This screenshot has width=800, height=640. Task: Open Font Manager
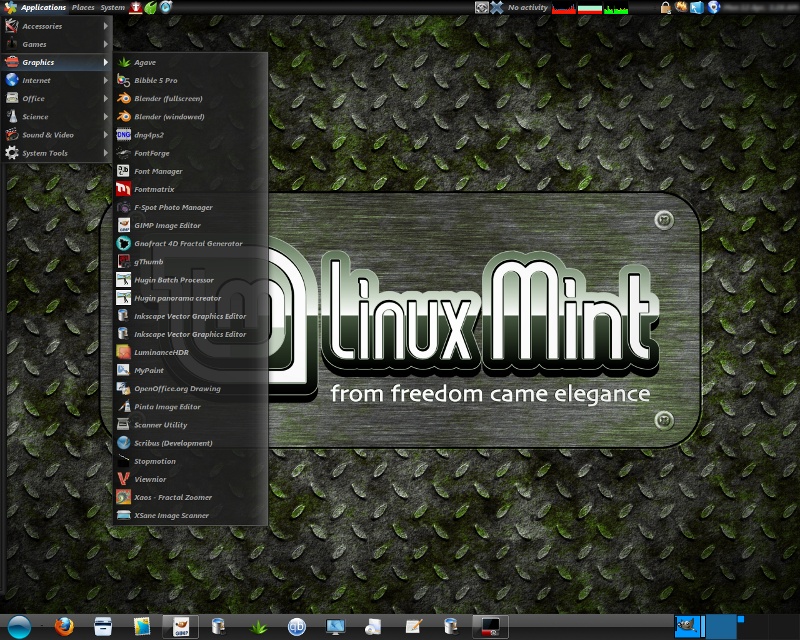(190, 171)
